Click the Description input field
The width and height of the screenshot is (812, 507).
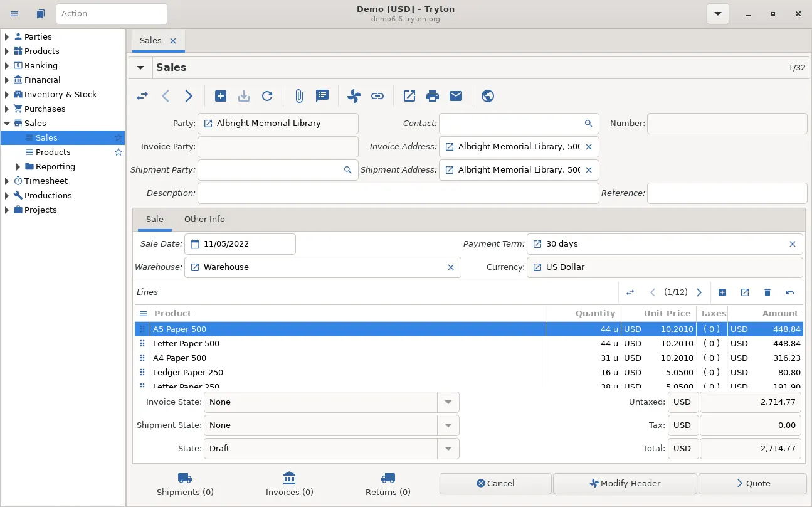pos(398,193)
